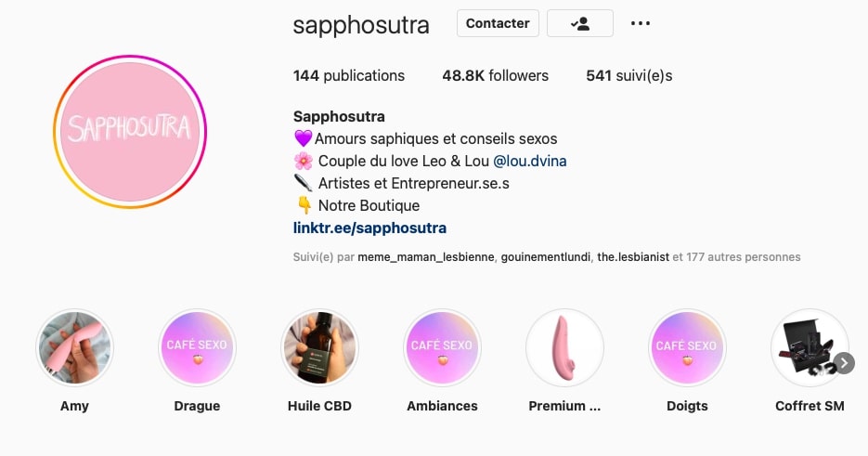View the Premium highlight with pink toy
Image resolution: width=868 pixels, height=456 pixels.
564,347
